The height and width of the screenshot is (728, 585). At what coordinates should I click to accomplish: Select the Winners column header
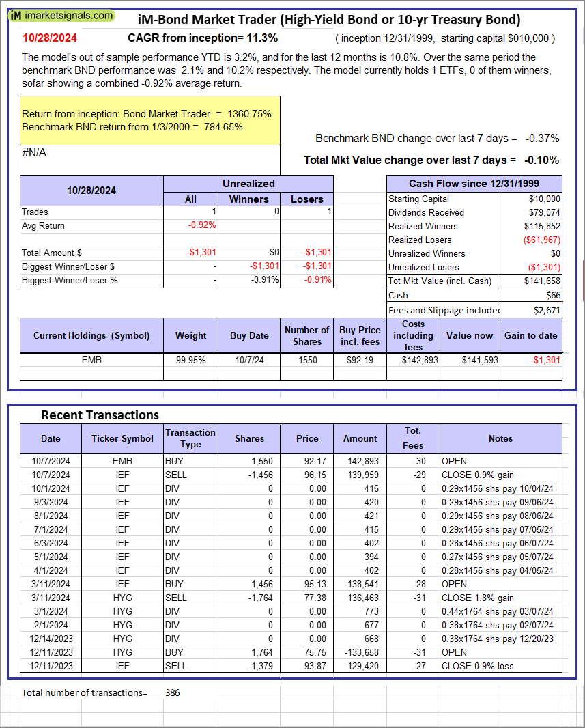pyautogui.click(x=248, y=199)
